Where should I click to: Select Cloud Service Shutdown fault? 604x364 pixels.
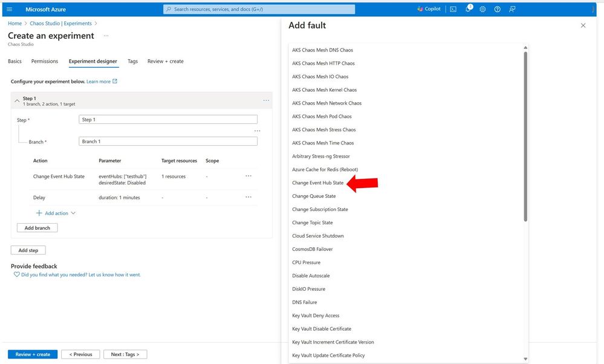tap(318, 236)
